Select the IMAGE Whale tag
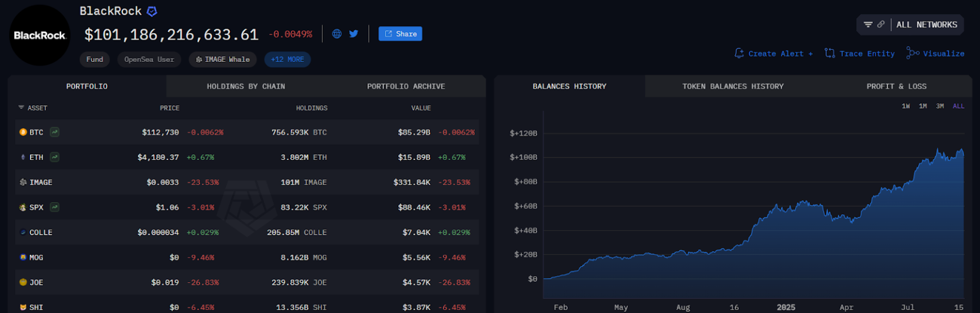Viewport: 980px width, 313px height. point(223,59)
